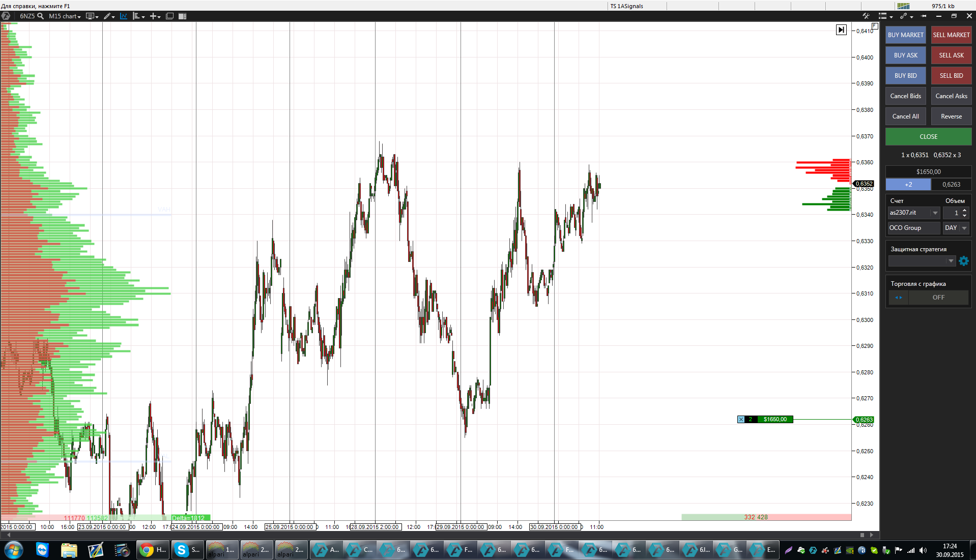
Task: Click inside the OCO Group field
Action: 913,228
